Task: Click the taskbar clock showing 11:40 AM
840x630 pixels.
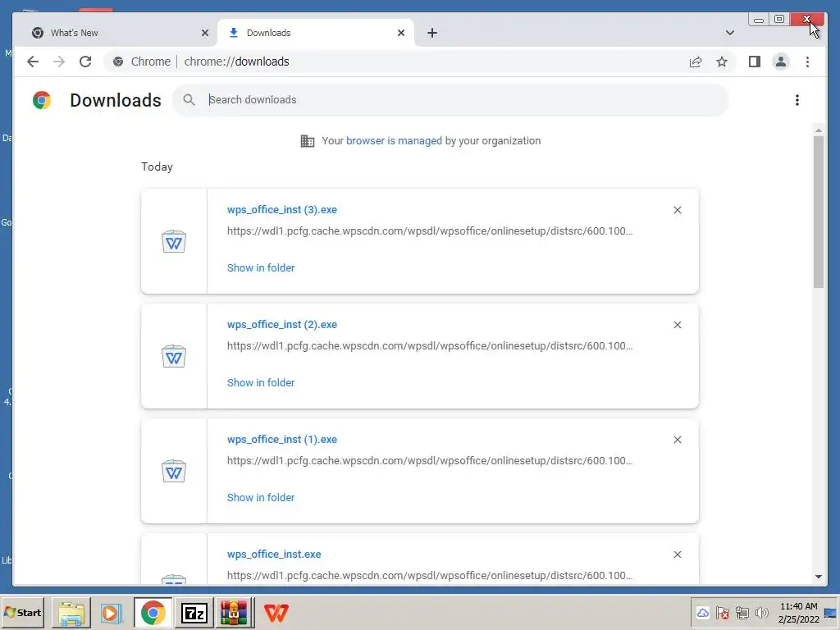Action: pos(798,613)
